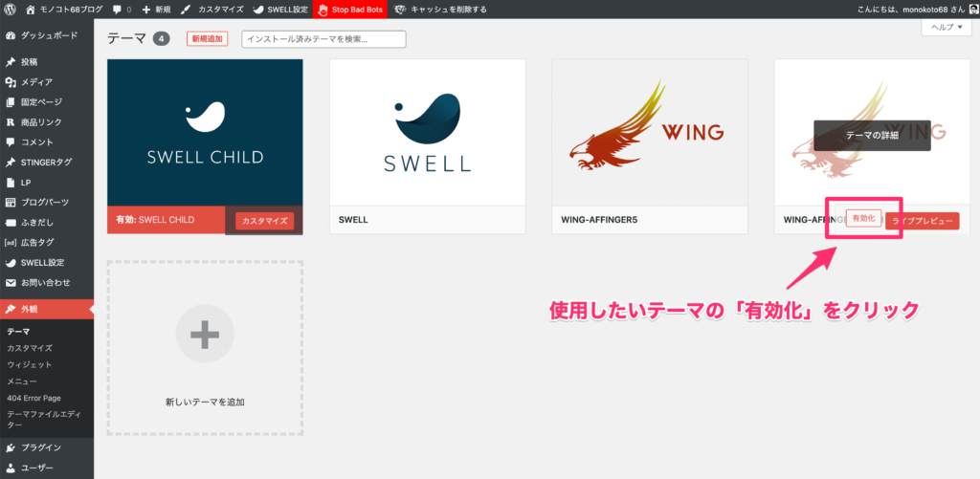The image size is (980, 479).
Task: Expand the ヘルプ dropdown tab
Action: pyautogui.click(x=946, y=28)
